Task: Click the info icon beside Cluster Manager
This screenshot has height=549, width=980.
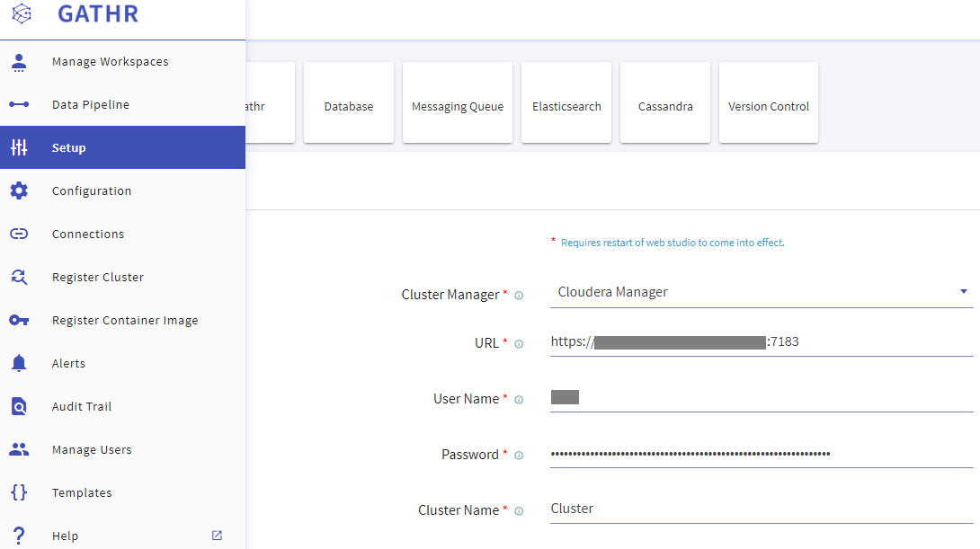Action: click(x=519, y=296)
